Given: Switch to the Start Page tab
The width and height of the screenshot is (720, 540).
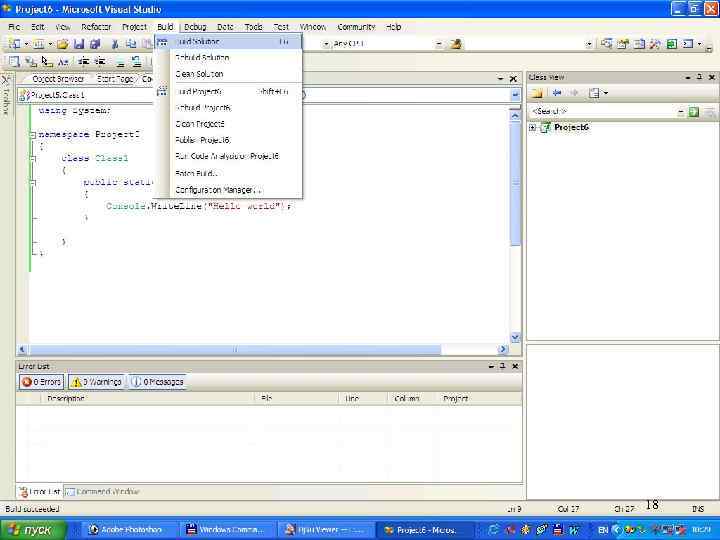Looking at the screenshot, I should coord(115,79).
